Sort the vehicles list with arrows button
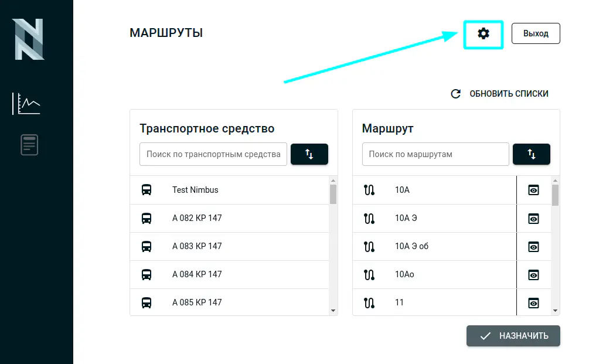 point(309,154)
